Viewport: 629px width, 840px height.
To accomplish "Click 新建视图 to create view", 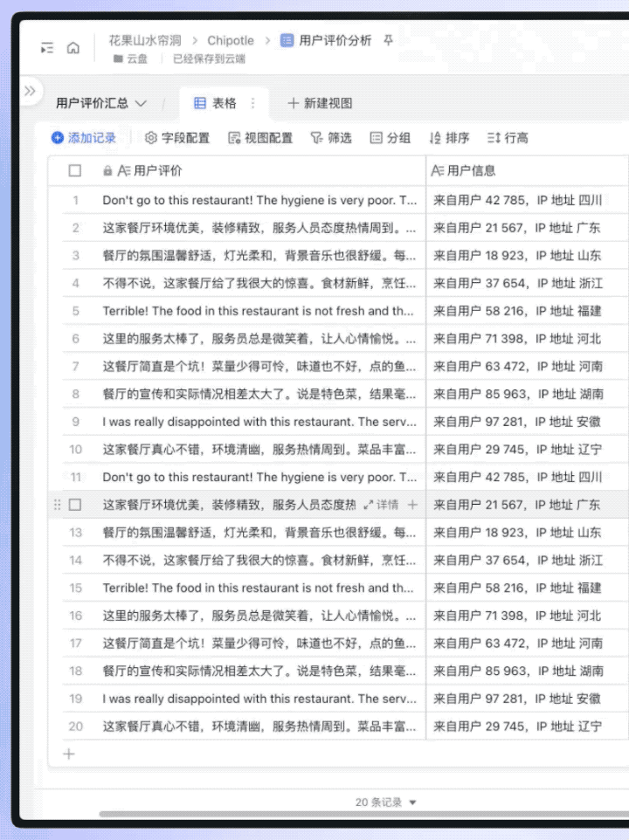I will 321,103.
